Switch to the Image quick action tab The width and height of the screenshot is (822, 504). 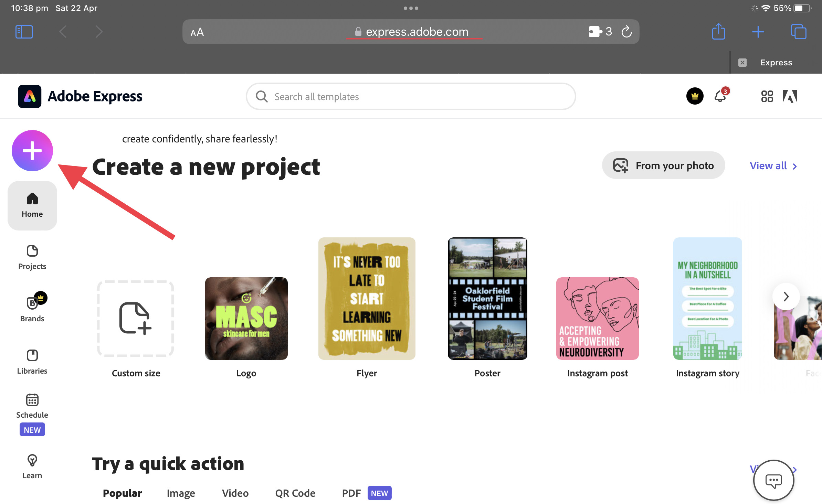click(x=180, y=493)
